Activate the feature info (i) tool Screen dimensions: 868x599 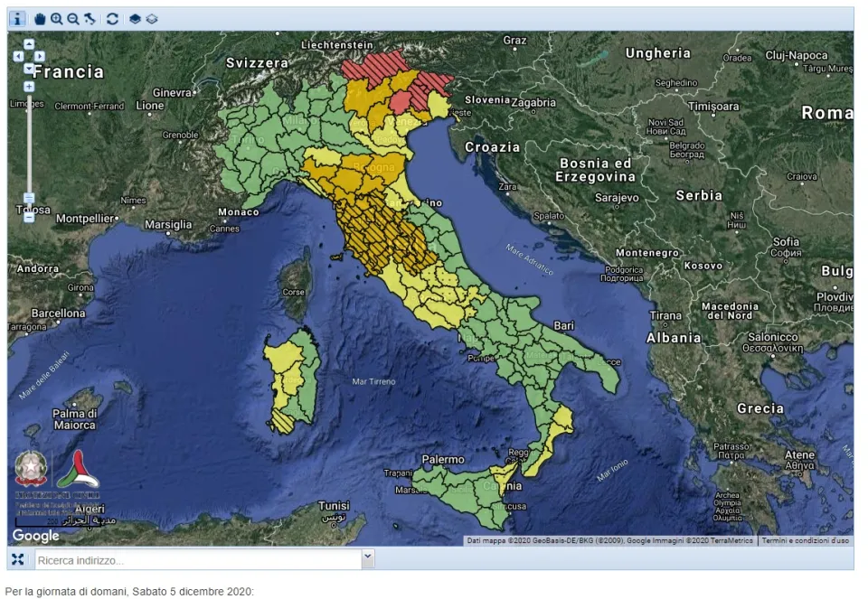click(17, 19)
